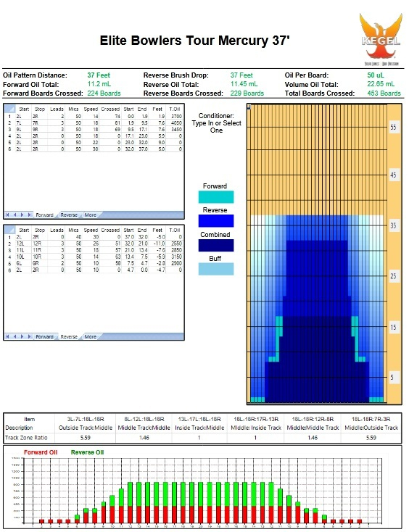Click the previous-sheet arrow in the upper table
The height and width of the screenshot is (532, 409).
pos(15,215)
